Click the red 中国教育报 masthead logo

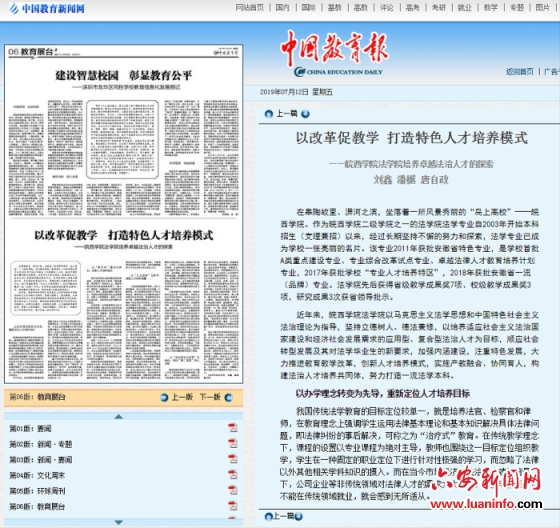pyautogui.click(x=334, y=49)
